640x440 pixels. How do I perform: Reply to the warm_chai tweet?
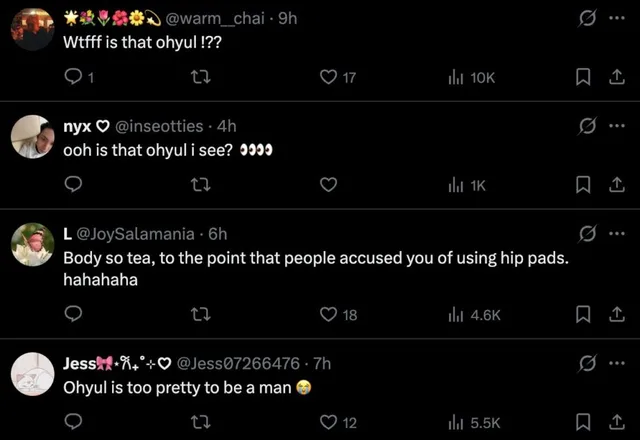pos(73,76)
